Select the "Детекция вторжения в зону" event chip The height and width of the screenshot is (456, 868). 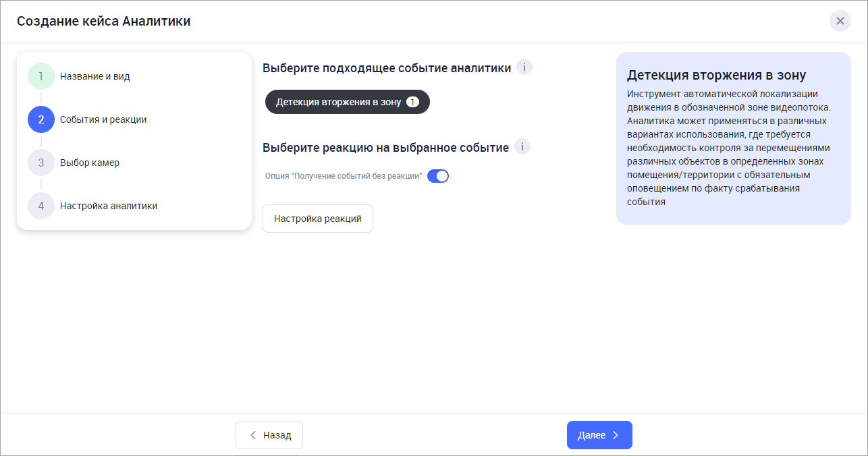coord(338,102)
